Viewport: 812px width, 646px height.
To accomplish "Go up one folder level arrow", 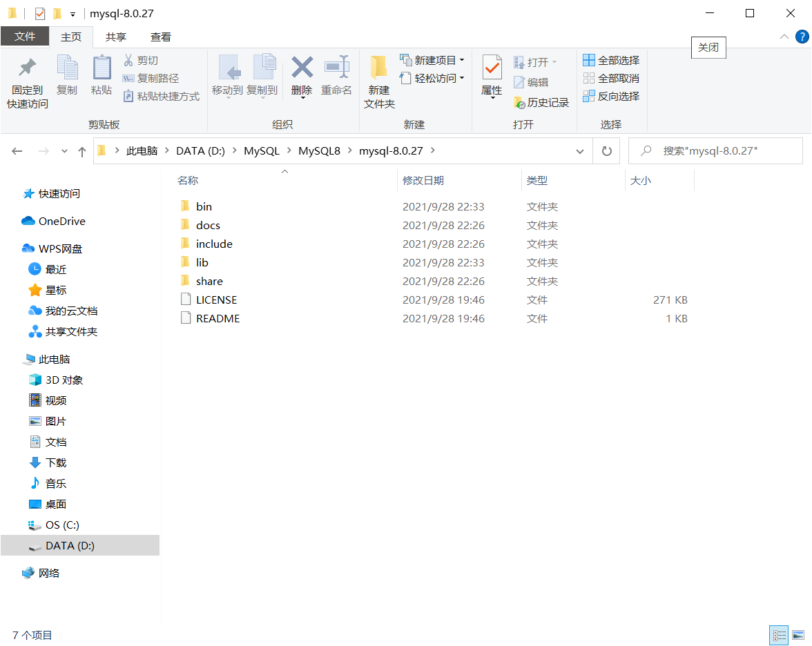I will [81, 151].
